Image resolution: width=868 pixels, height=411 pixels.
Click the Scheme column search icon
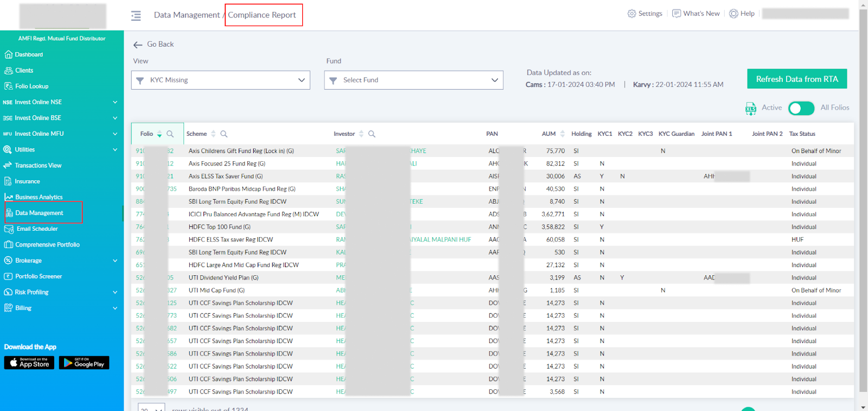point(224,134)
